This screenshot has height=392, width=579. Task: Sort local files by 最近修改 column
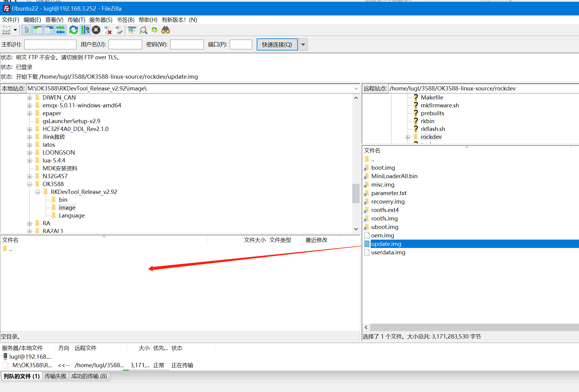click(x=316, y=240)
